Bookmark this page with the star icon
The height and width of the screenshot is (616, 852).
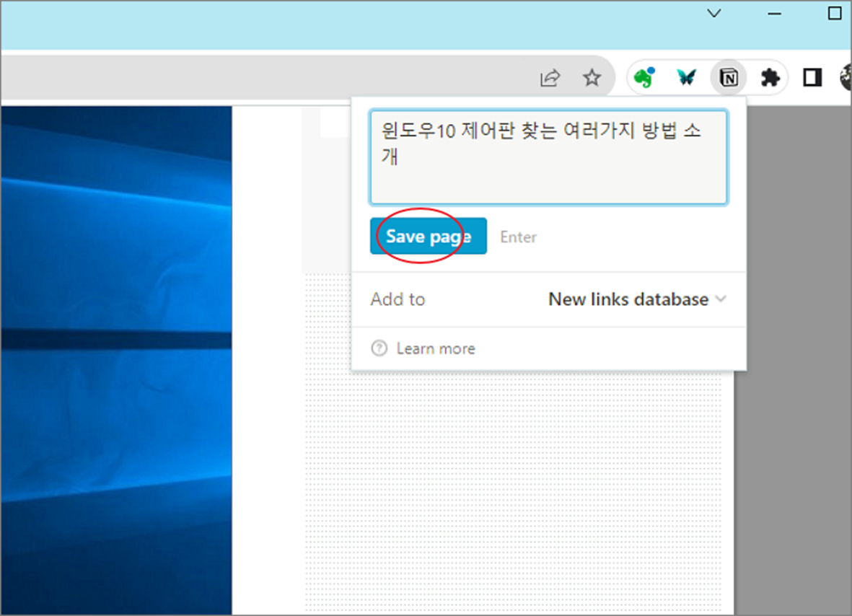point(592,78)
